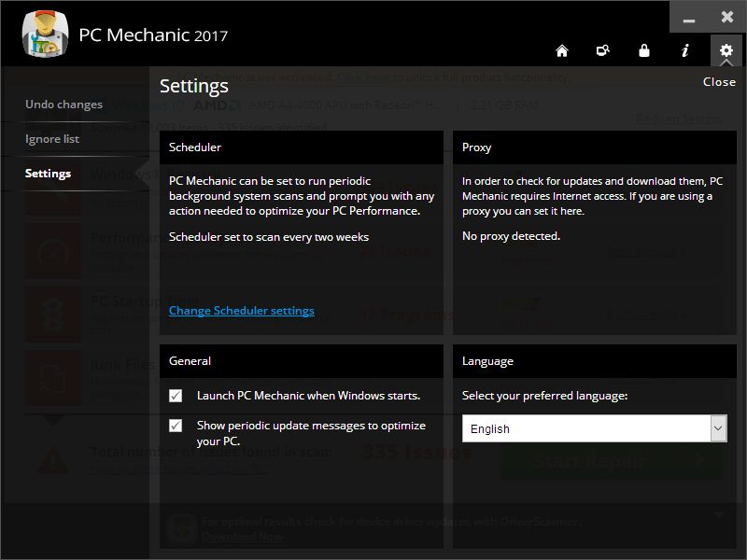Open the support/tools icon next to Home
747x560 pixels.
(603, 50)
